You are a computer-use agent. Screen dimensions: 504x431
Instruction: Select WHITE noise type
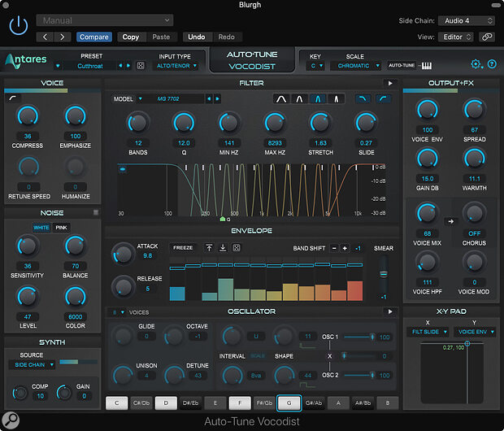[x=41, y=228]
